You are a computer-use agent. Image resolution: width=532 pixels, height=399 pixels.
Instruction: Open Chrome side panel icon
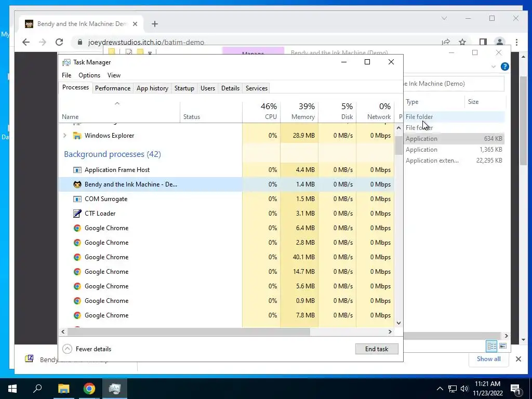click(x=483, y=42)
